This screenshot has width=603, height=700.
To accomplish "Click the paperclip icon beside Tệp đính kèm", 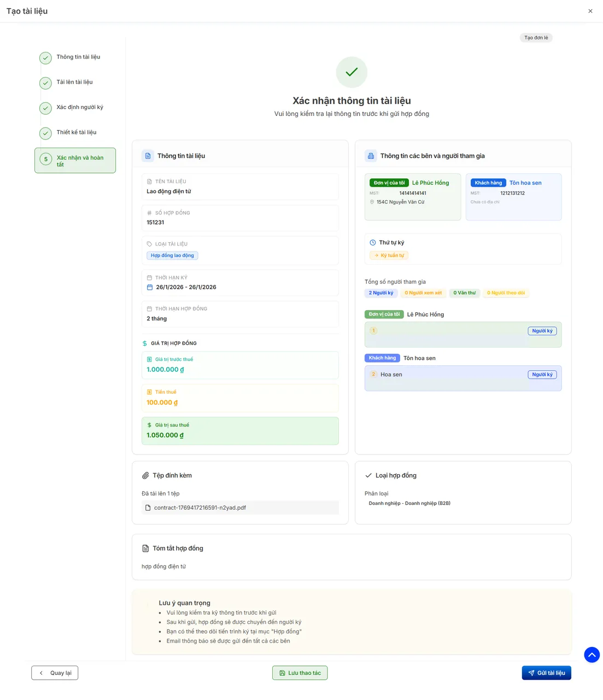I will [145, 476].
